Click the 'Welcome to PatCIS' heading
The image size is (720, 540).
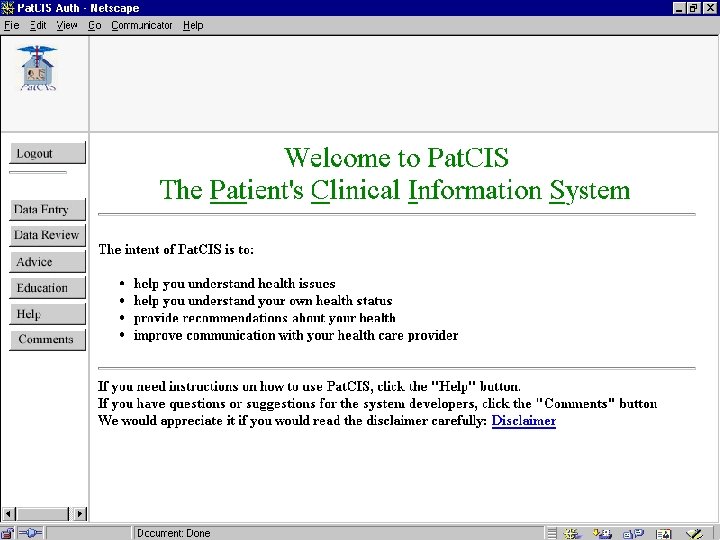pos(396,158)
